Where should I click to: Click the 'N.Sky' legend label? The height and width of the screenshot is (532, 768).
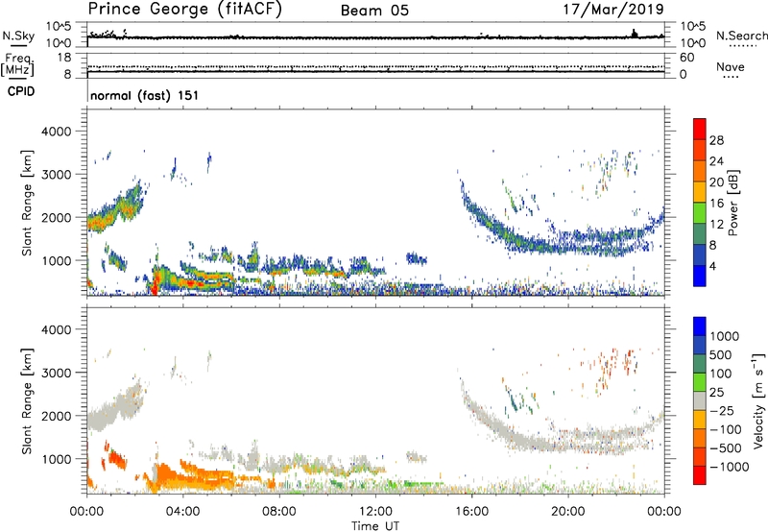[x=18, y=36]
